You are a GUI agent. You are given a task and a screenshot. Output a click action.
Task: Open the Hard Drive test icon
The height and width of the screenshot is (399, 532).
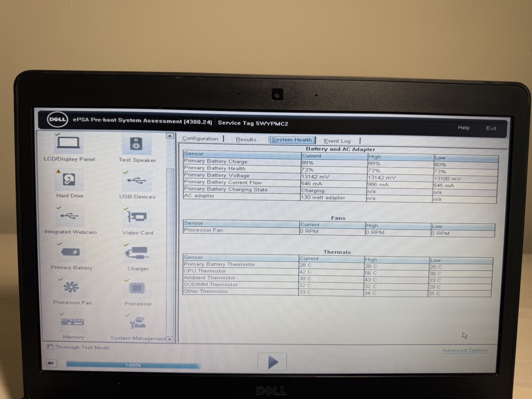69,180
